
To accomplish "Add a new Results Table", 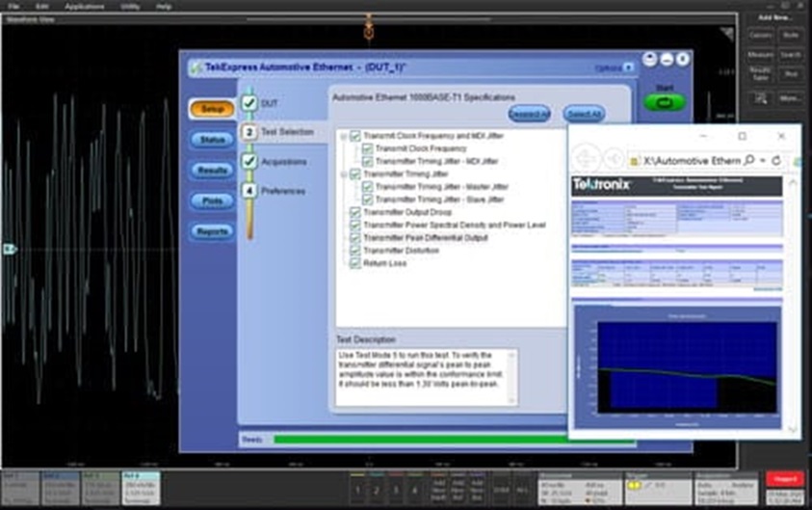I will pyautogui.click(x=760, y=74).
